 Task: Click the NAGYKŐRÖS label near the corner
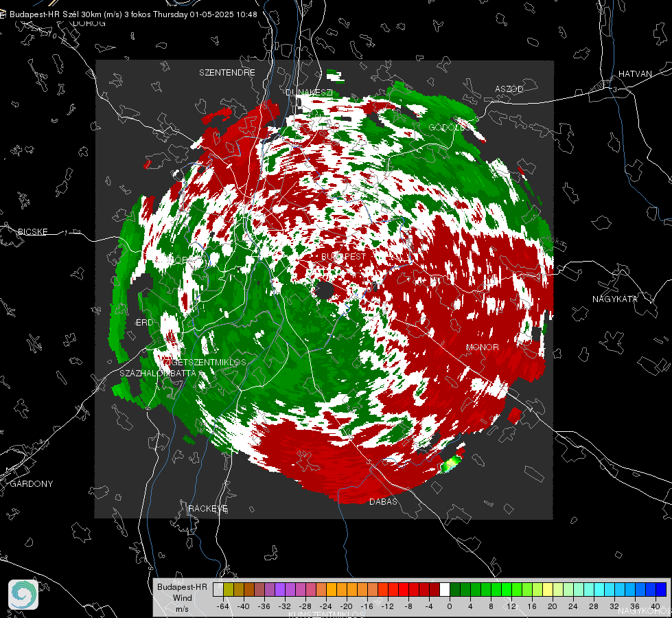pos(644,610)
